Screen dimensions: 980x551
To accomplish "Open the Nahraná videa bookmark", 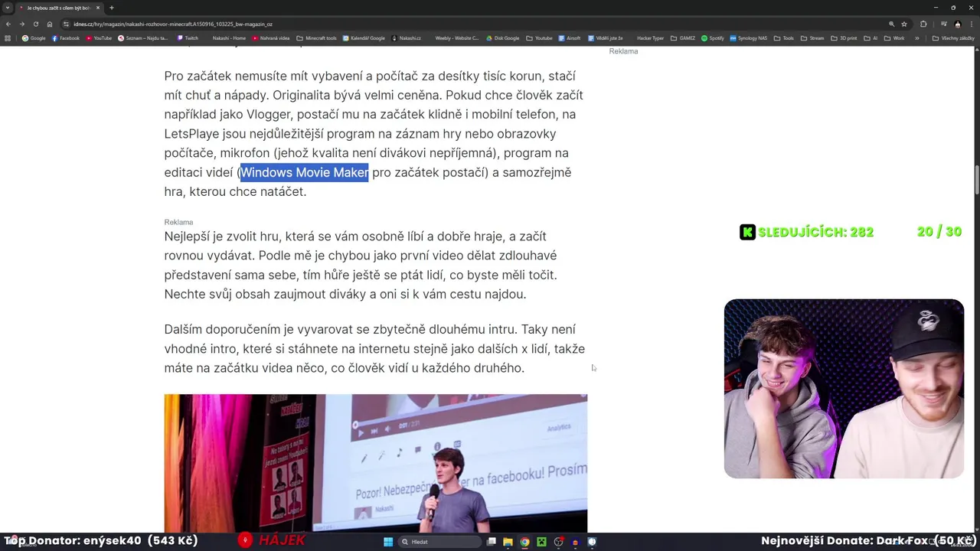I will click(270, 38).
